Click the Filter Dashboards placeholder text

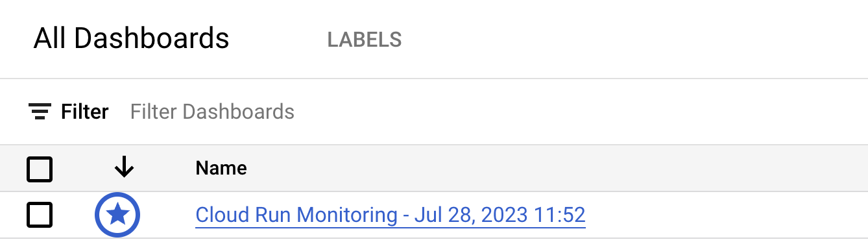point(212,112)
